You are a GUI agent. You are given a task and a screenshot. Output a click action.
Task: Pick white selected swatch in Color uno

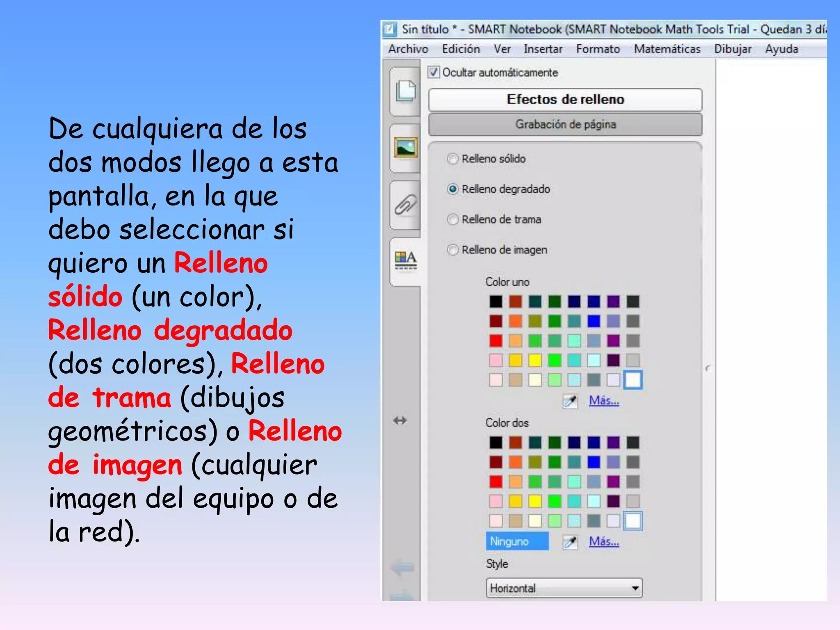coord(633,380)
